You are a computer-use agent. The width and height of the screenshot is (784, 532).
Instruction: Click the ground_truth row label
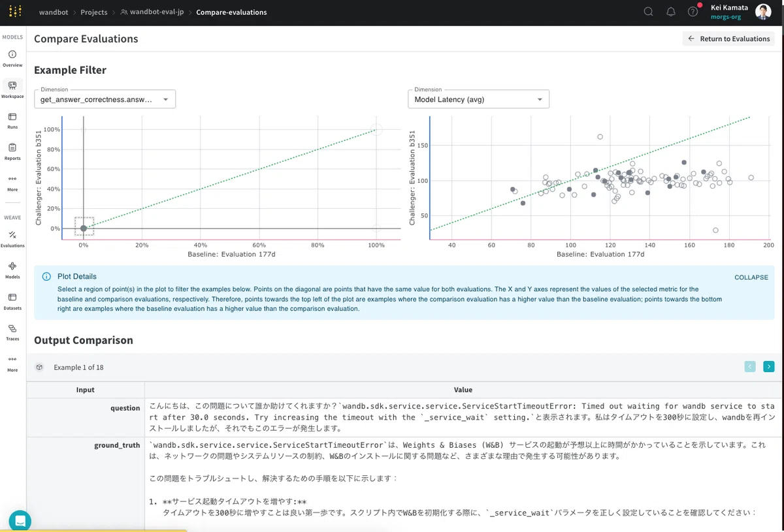[x=117, y=445]
